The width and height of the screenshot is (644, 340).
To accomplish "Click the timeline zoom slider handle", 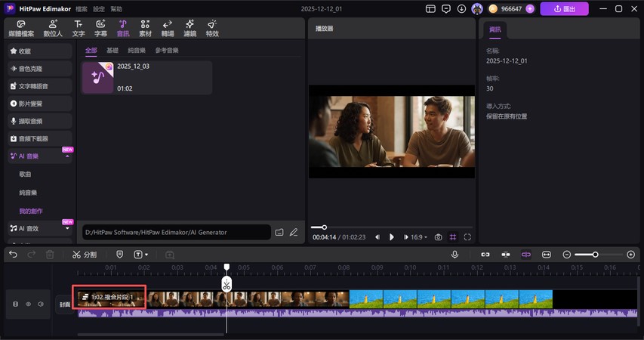I will pos(595,255).
